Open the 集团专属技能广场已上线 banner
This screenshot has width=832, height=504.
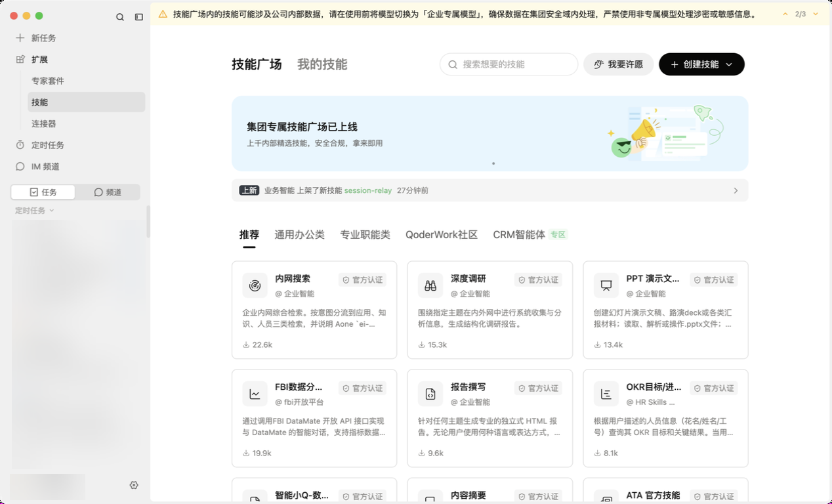click(490, 133)
